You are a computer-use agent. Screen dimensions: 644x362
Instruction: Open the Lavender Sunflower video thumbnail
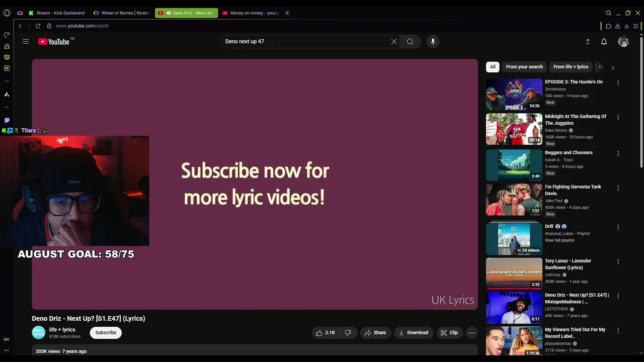[514, 274]
